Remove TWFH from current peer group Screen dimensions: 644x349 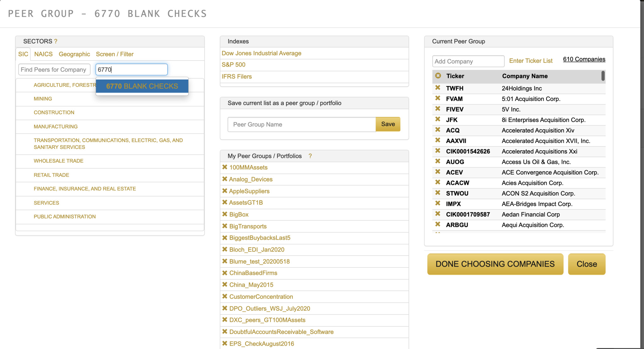437,88
